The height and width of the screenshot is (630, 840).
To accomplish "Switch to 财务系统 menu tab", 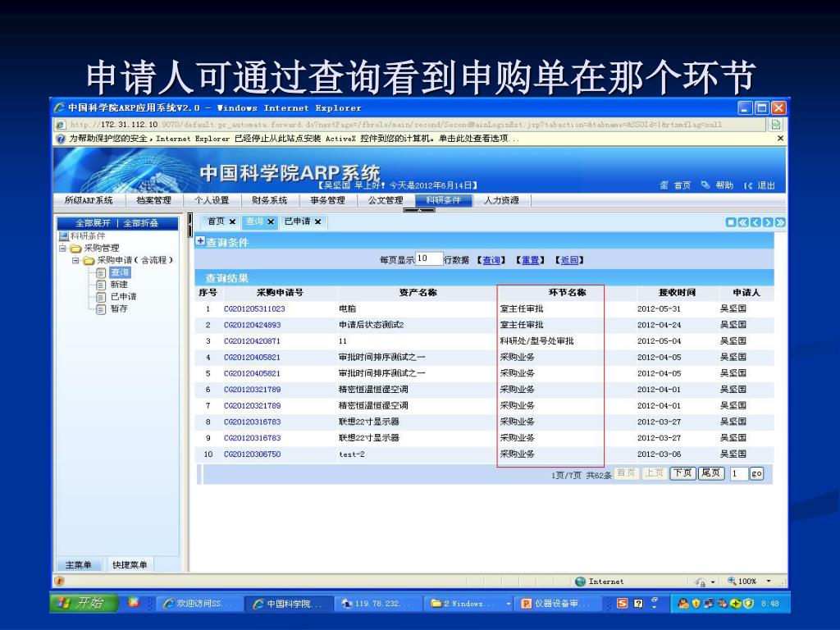I will click(269, 200).
